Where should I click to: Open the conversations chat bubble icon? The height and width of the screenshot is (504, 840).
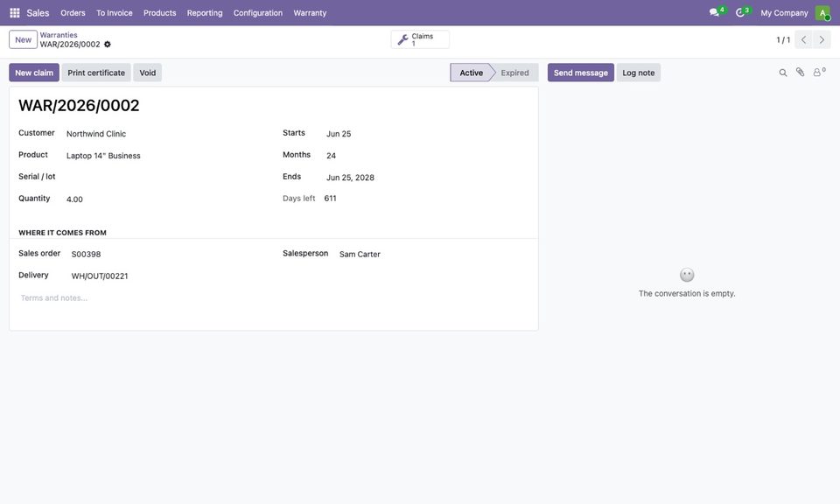click(x=714, y=12)
